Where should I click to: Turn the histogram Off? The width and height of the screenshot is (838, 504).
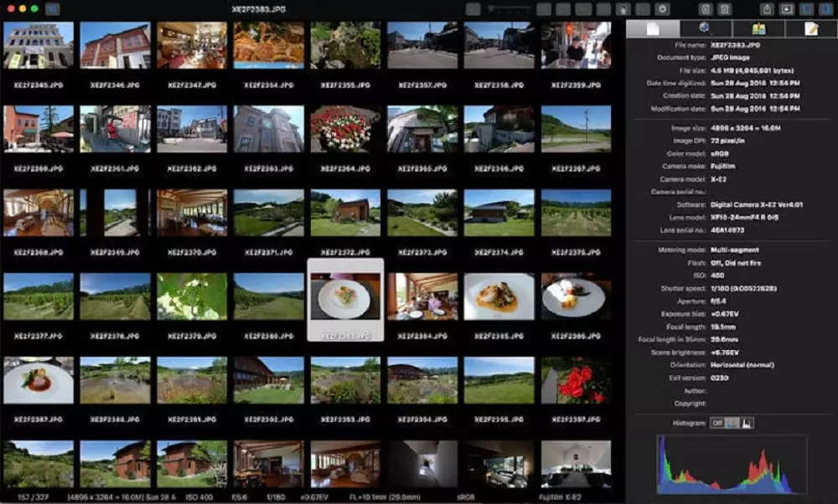pyautogui.click(x=717, y=423)
